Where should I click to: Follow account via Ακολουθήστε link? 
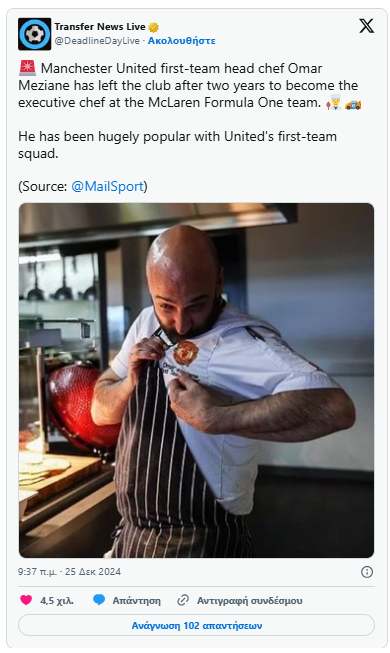pos(182,41)
